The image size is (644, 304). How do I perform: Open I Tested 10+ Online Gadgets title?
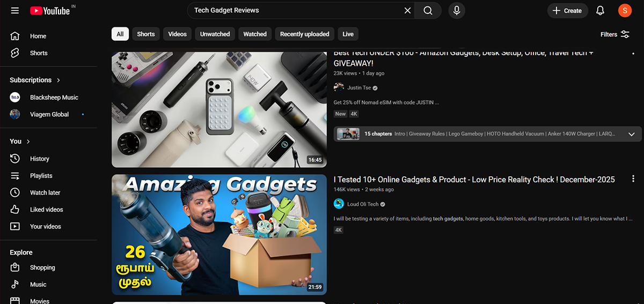click(x=474, y=180)
